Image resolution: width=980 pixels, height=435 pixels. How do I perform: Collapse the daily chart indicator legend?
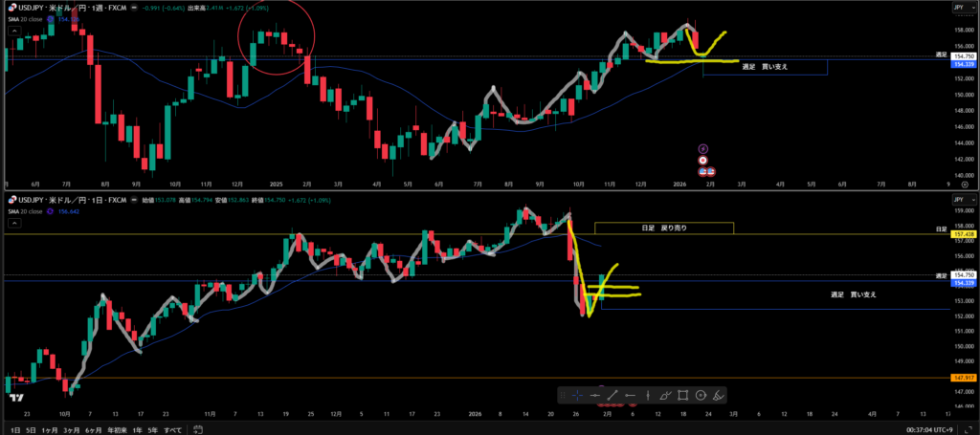point(13,223)
